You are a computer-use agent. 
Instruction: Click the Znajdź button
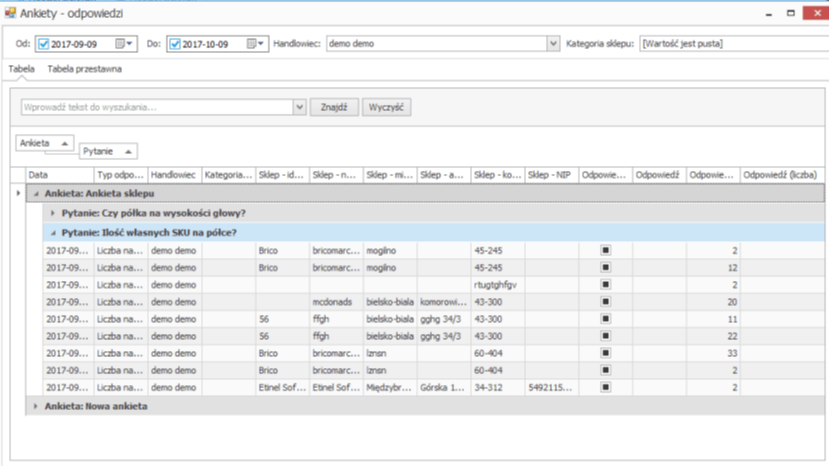(334, 107)
